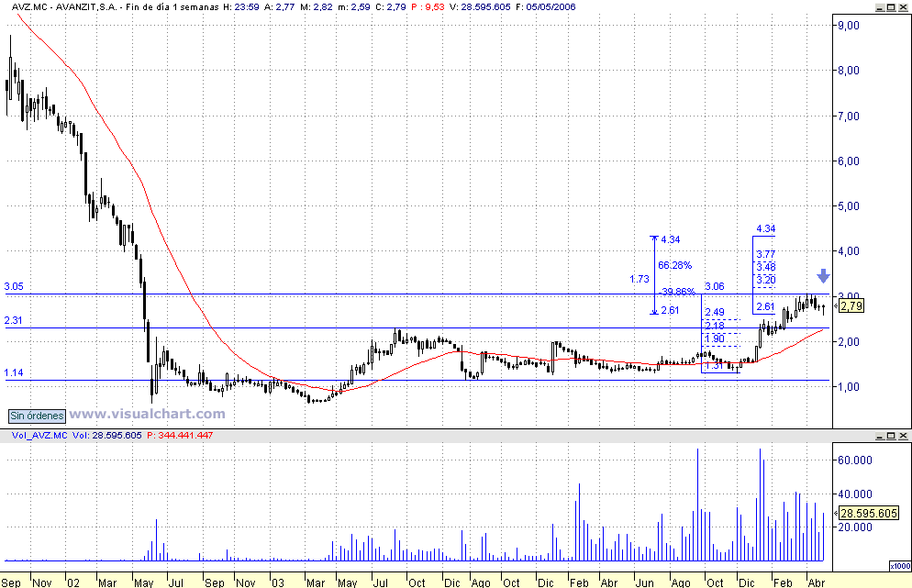Close the AVZ.MC price chart panel
Screen dimensions: 912x588
pos(903,7)
